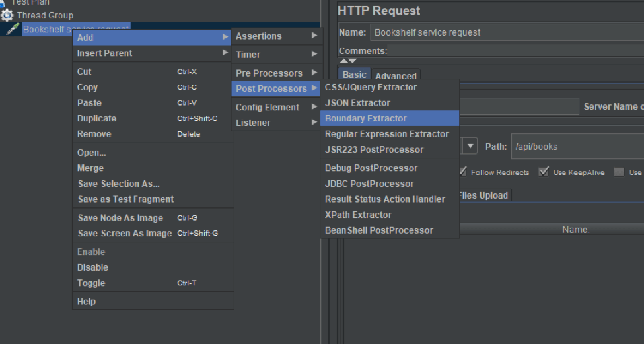Add a BeanShell PostProcessor

pos(390,230)
